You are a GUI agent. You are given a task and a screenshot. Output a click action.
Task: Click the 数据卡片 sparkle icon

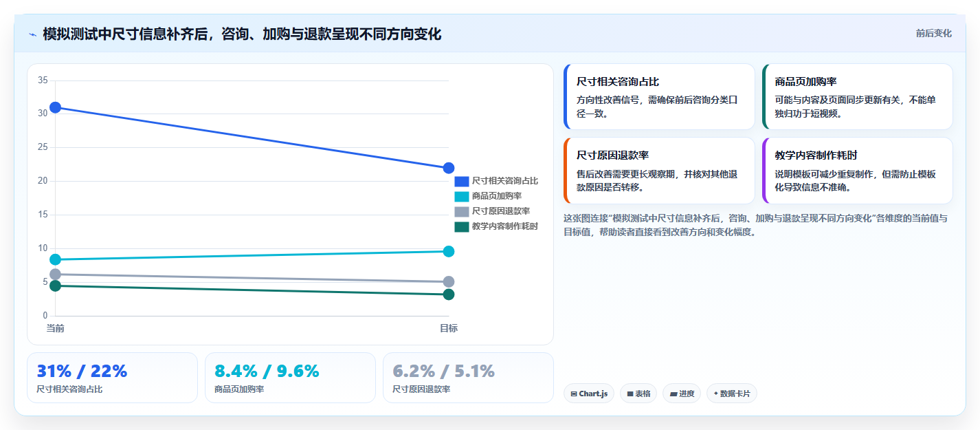(x=715, y=394)
